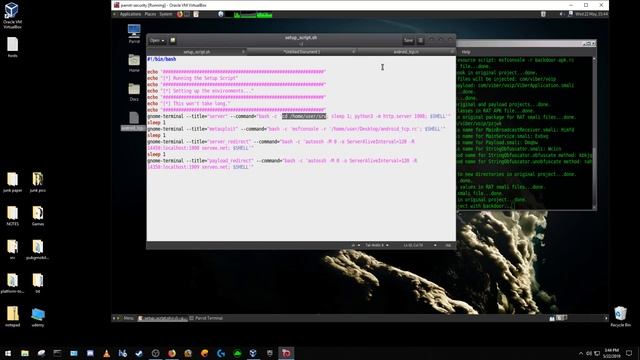Click the round blue icon in Parrot top panel
This screenshot has width=640, height=360.
221,14
